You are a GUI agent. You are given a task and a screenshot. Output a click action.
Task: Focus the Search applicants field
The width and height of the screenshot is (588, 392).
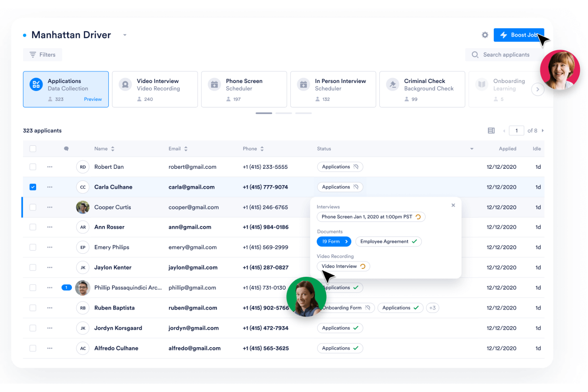(x=505, y=55)
